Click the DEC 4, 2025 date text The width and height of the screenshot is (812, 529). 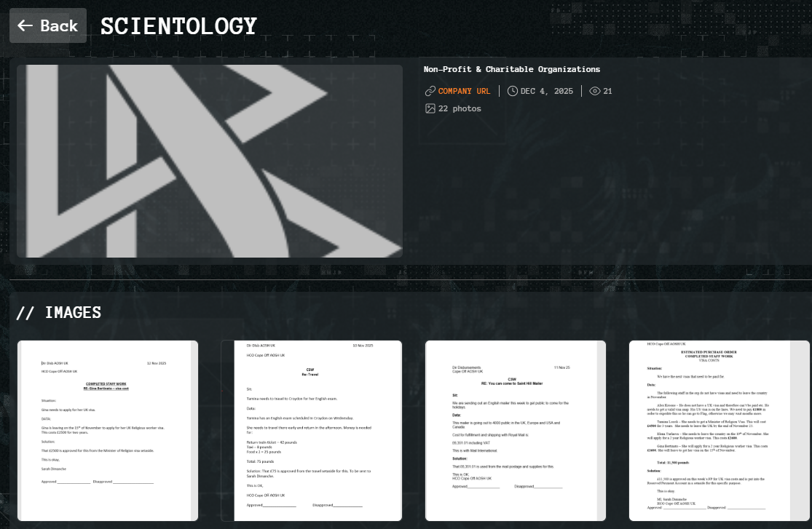coord(546,91)
